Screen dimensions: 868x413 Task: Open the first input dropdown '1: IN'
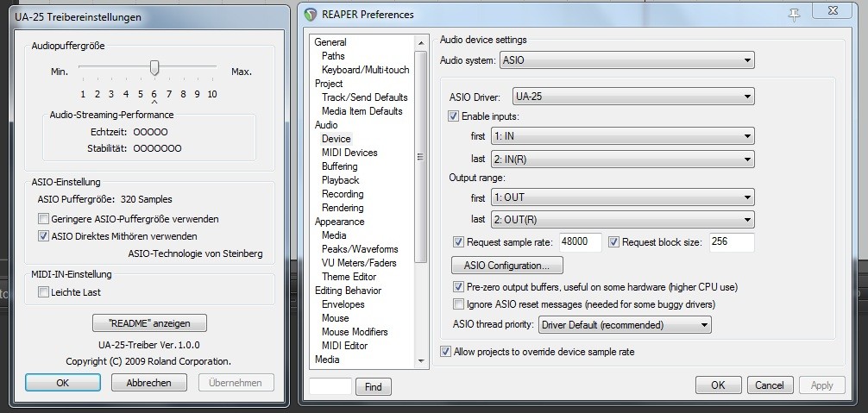pos(621,136)
